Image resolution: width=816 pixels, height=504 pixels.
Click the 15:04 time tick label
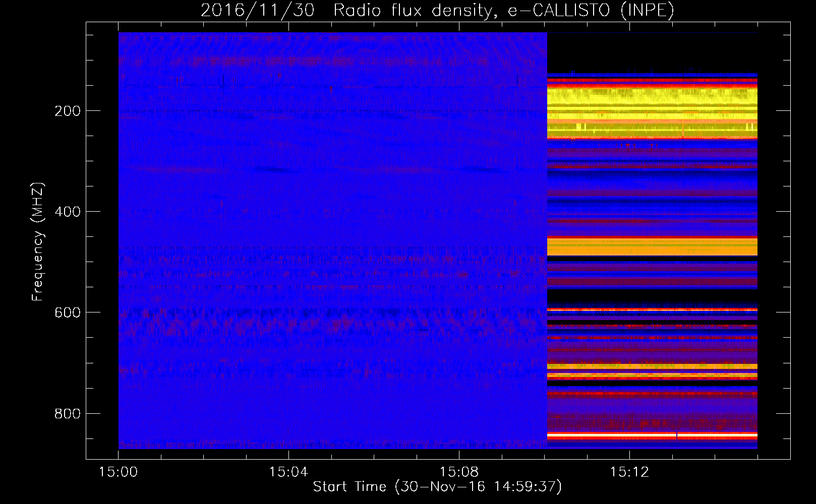click(288, 472)
